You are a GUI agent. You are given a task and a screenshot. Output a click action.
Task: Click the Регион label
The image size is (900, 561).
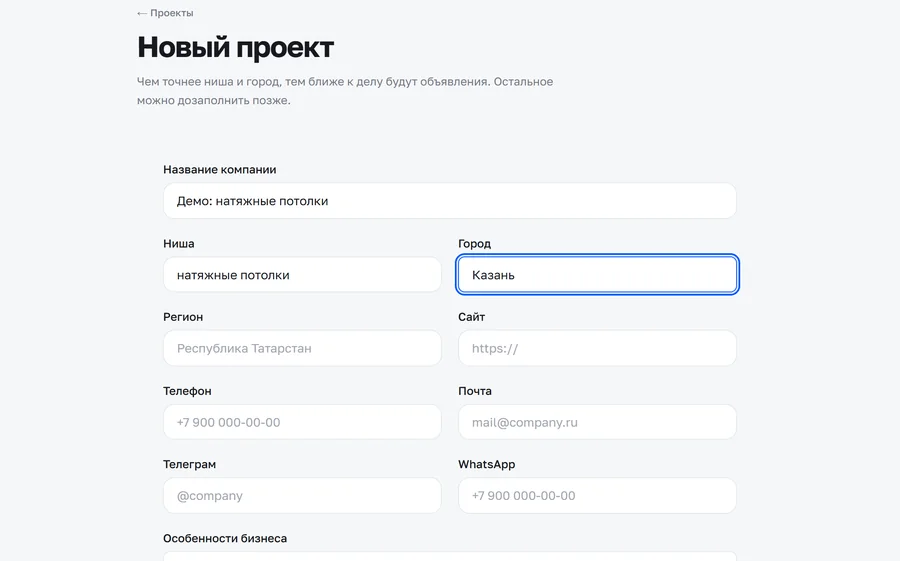[183, 317]
